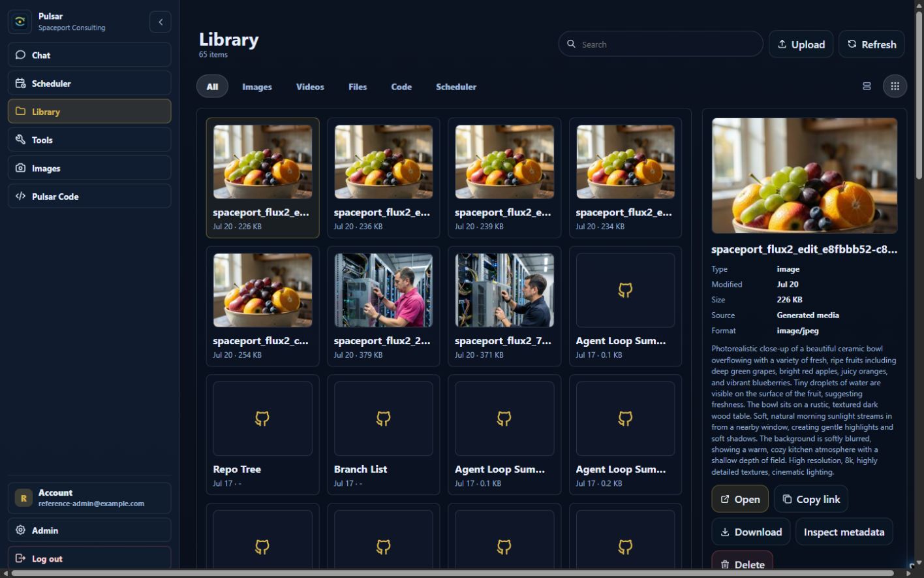Open the selected file with Open button
Image resolution: width=924 pixels, height=578 pixels.
click(x=740, y=499)
